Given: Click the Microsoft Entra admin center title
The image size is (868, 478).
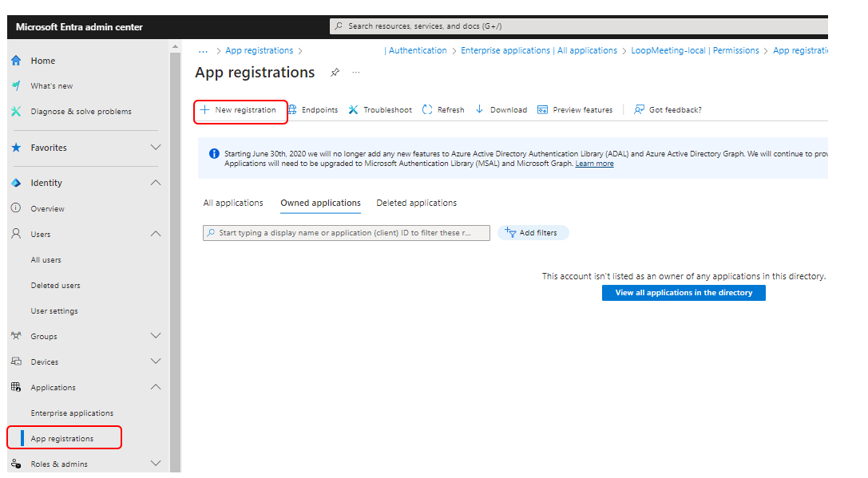Looking at the screenshot, I should pyautogui.click(x=79, y=26).
